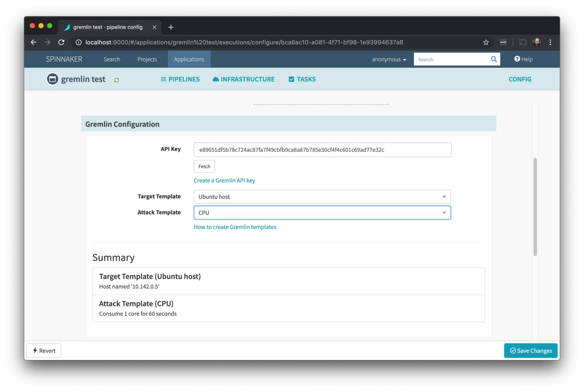The height and width of the screenshot is (392, 584).
Task: Click the Target Template (Ubuntu host) summary heading
Action: [x=150, y=276]
